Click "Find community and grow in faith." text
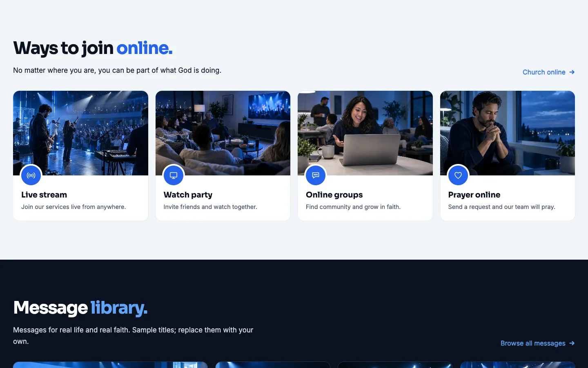Screen dimensions: 588x368 353,207
